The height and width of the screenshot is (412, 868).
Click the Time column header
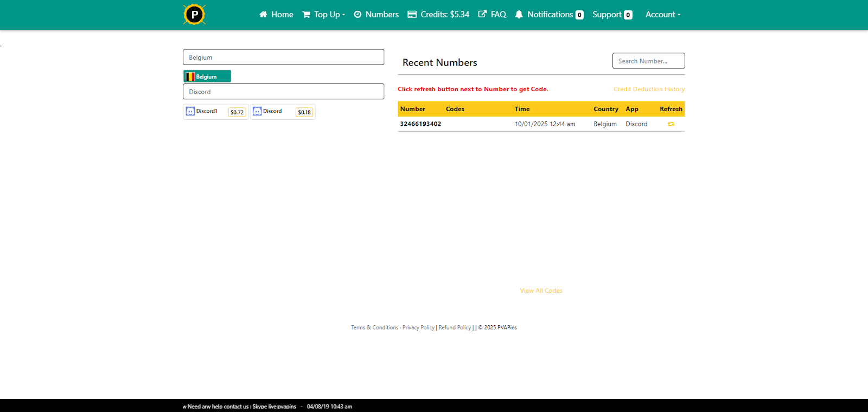point(522,109)
